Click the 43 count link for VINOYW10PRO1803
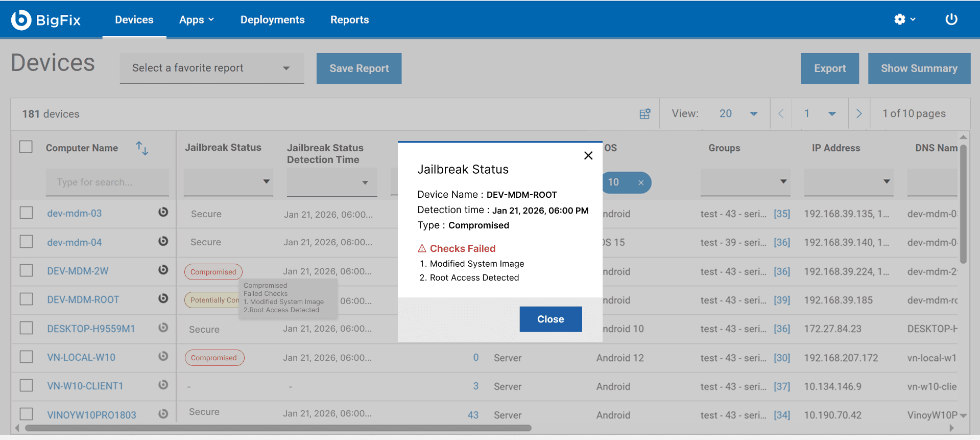Viewport: 980px width, 440px height. pos(473,415)
